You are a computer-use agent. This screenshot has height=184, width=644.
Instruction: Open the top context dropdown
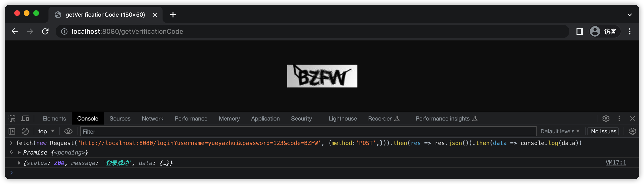(46, 131)
